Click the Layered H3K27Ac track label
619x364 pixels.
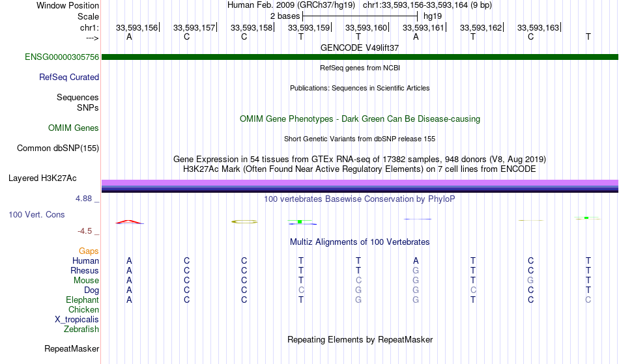point(42,178)
